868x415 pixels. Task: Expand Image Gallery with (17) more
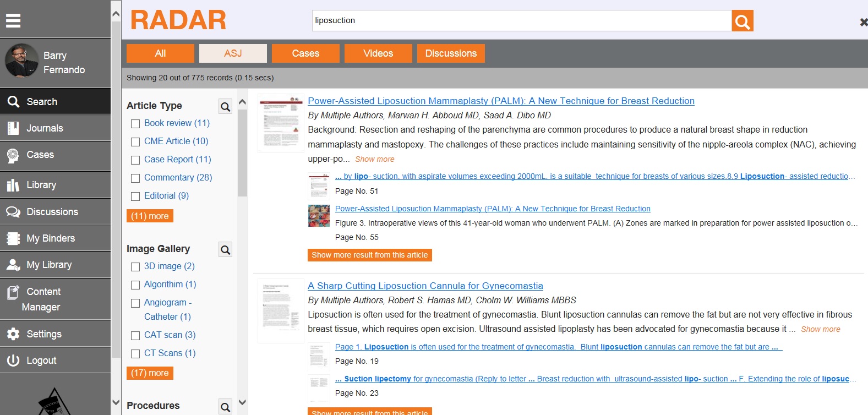click(150, 373)
